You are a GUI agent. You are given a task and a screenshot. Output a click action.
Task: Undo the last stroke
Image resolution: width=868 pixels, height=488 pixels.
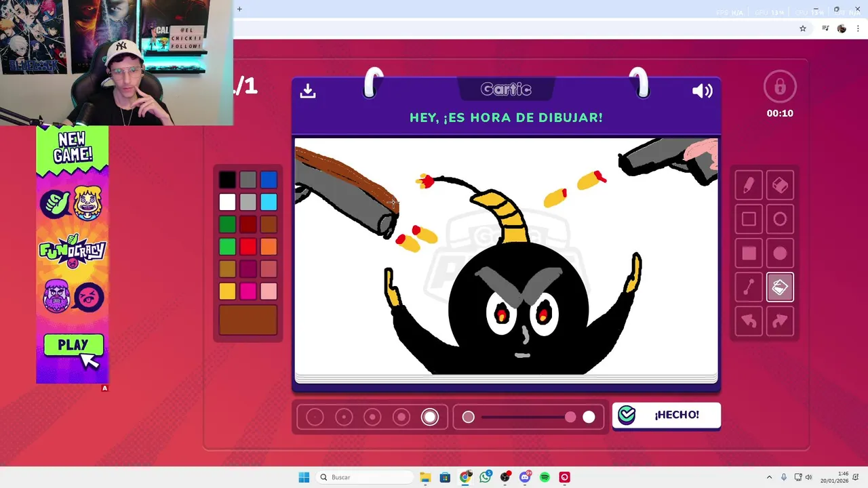pos(749,321)
